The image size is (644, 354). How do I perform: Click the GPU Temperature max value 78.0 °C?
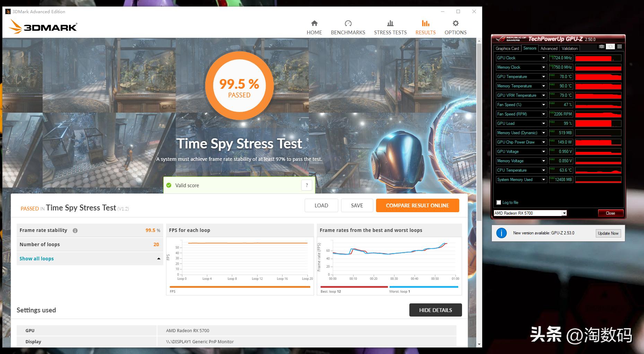click(x=561, y=77)
